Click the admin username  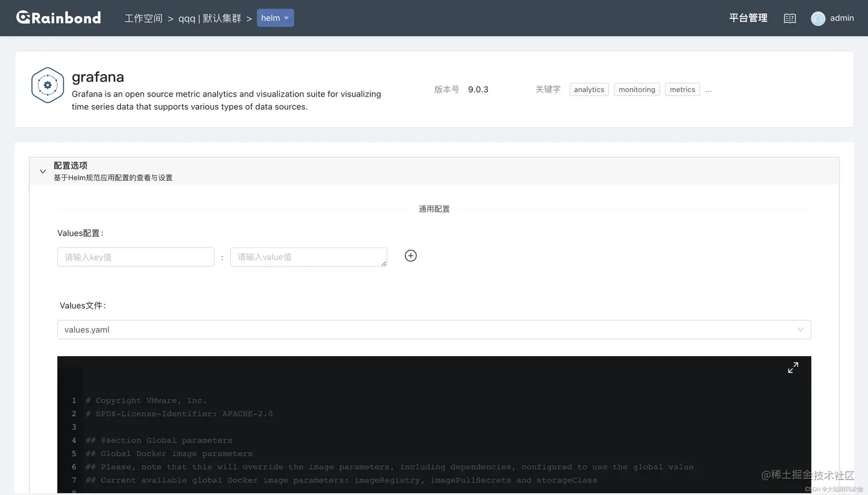842,18
